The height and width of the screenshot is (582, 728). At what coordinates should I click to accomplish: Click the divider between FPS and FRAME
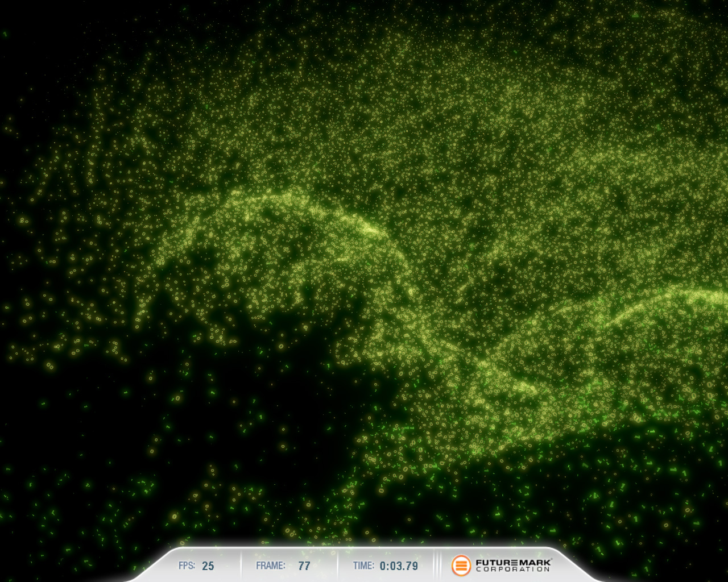click(241, 566)
